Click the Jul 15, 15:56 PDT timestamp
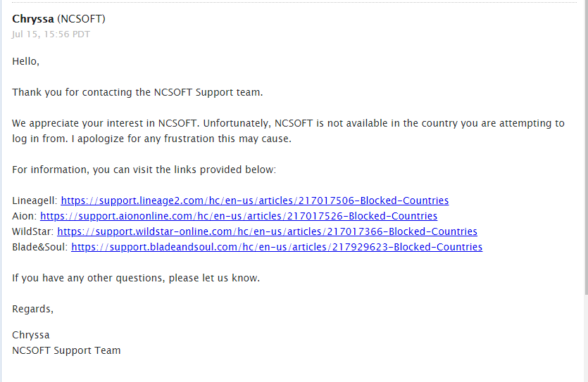The height and width of the screenshot is (382, 588). (x=51, y=34)
